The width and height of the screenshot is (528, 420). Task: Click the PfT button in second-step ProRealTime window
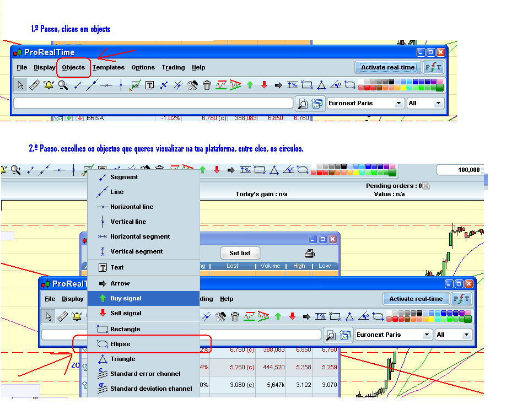coord(461,299)
